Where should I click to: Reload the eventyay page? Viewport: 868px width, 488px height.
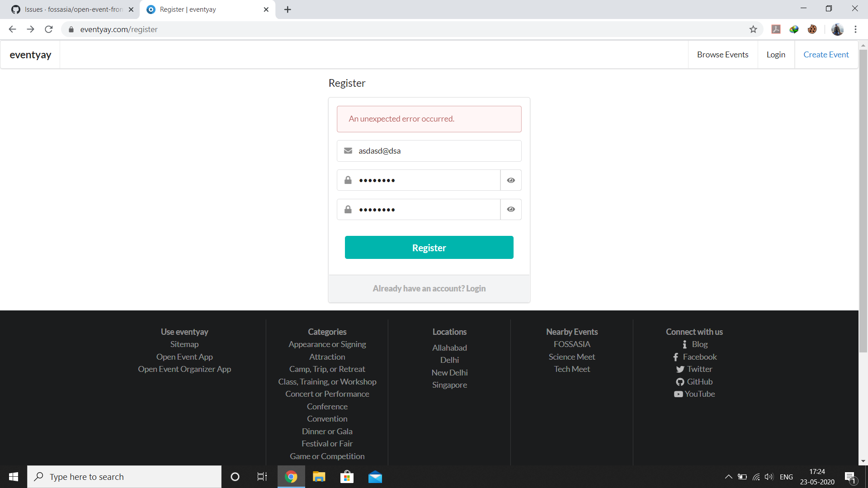click(x=49, y=29)
